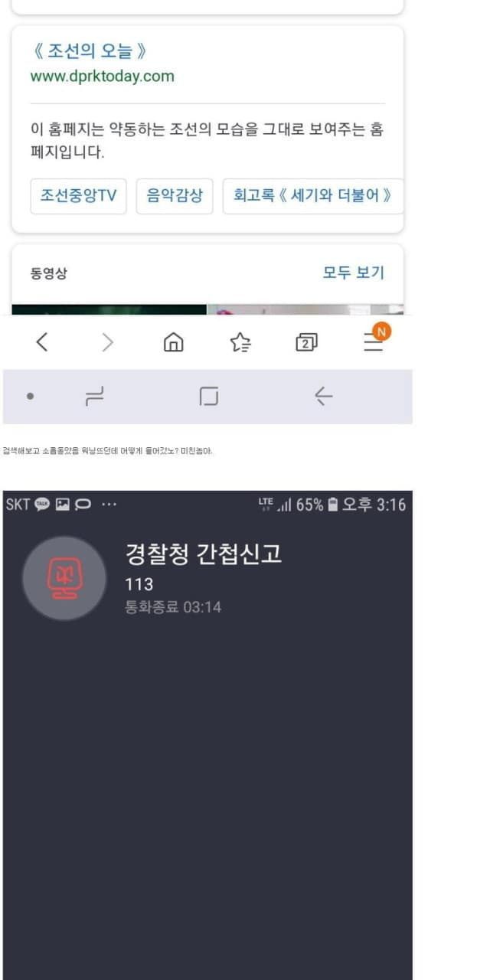Viewport: 490px width, 980px height.
Task: Tap the Android recent apps button
Action: tap(95, 396)
